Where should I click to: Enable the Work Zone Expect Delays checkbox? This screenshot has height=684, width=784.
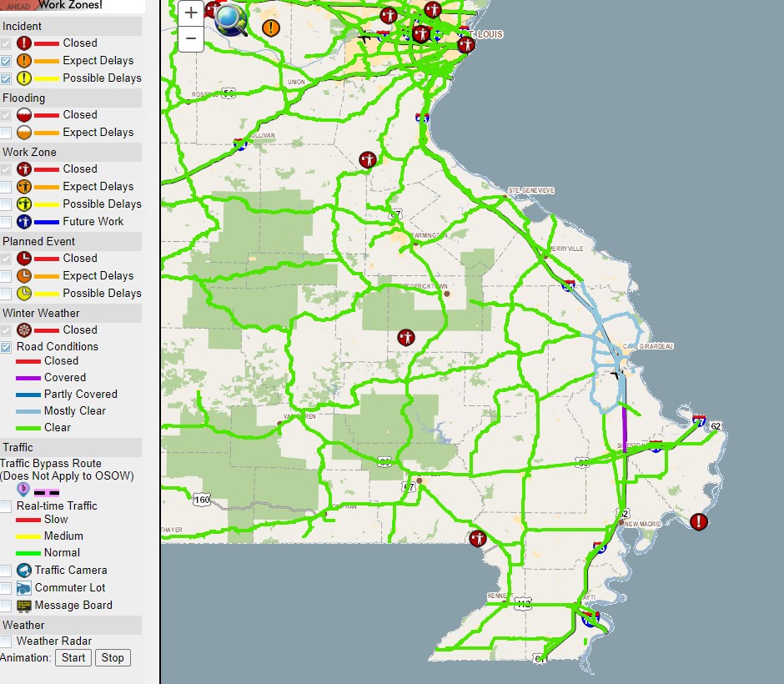point(6,187)
